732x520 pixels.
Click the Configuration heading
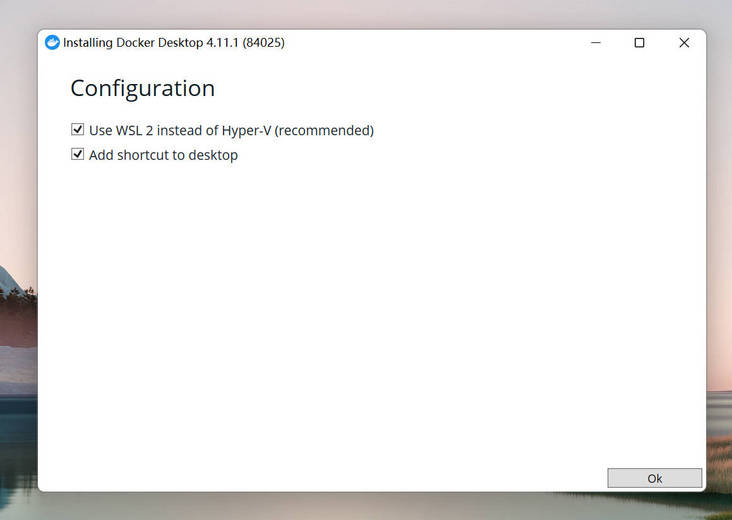click(142, 88)
